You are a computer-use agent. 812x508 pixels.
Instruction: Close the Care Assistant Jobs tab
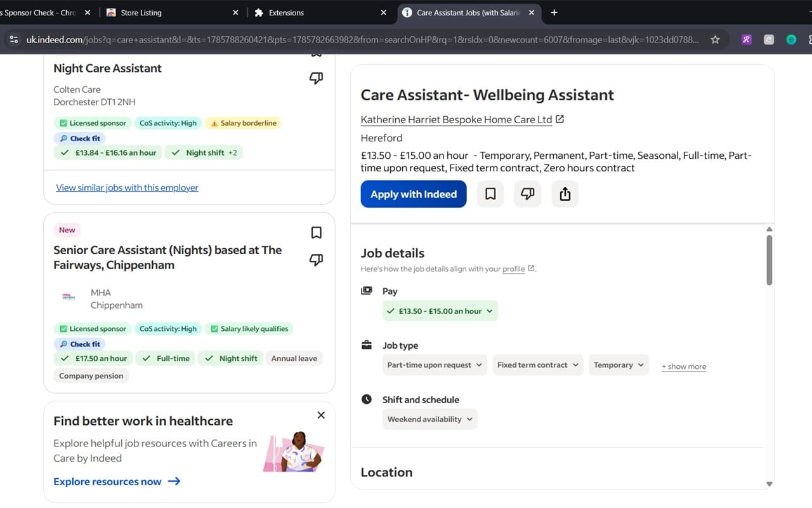[x=532, y=13]
